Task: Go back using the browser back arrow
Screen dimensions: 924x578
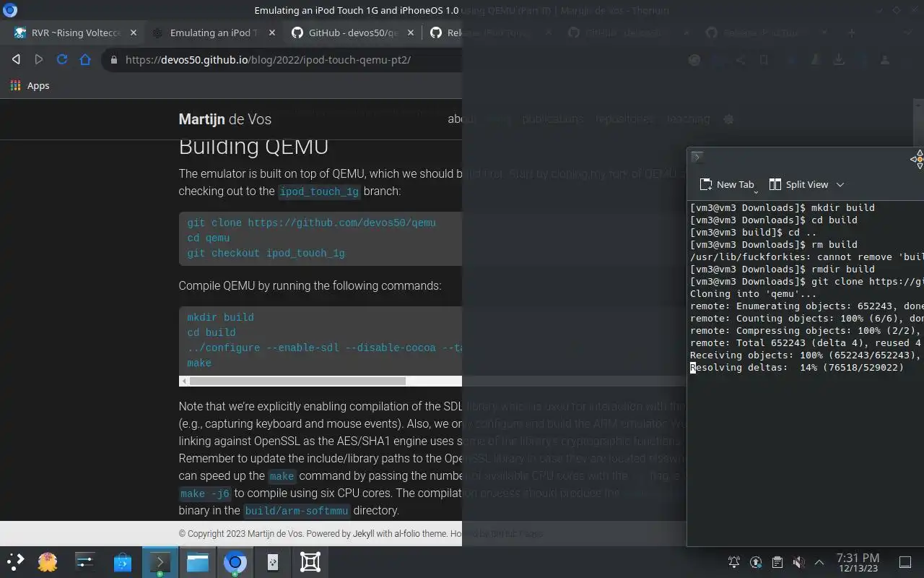Action: tap(16, 60)
